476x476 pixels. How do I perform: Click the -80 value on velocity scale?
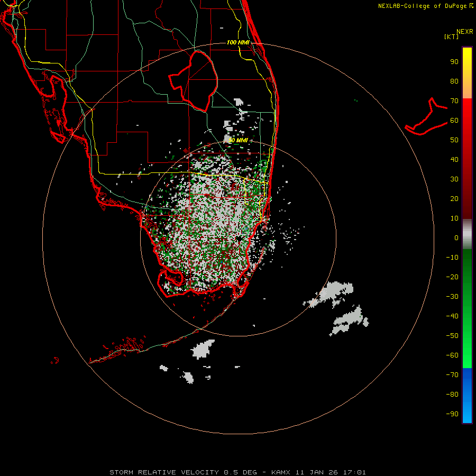(x=452, y=395)
